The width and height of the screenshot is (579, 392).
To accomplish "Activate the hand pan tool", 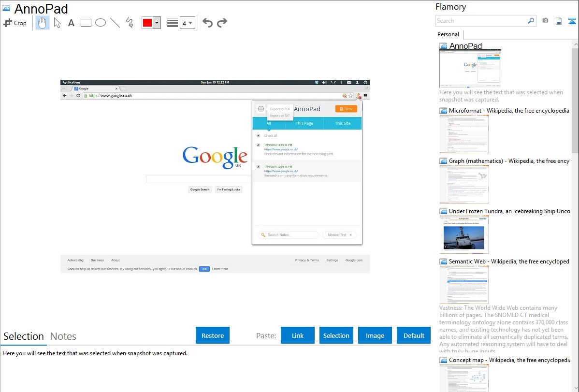I will point(43,23).
